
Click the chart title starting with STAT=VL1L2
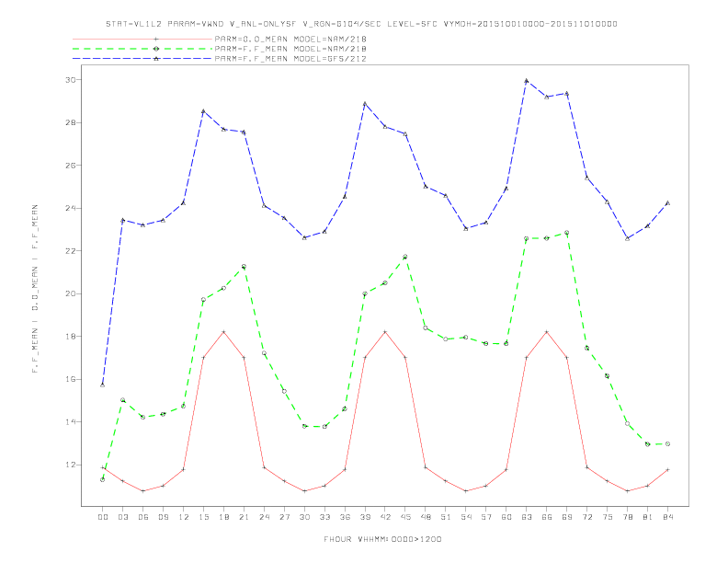[x=361, y=24]
